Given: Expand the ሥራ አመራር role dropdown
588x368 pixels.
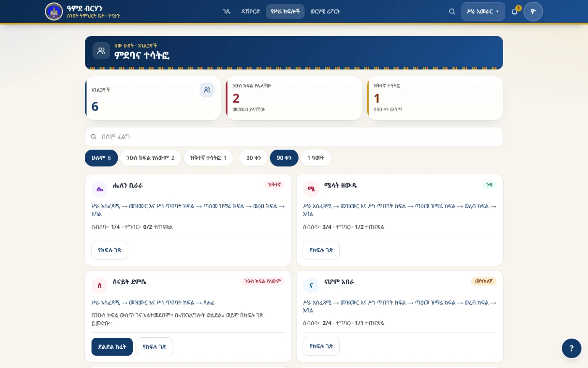Looking at the screenshot, I should (483, 11).
